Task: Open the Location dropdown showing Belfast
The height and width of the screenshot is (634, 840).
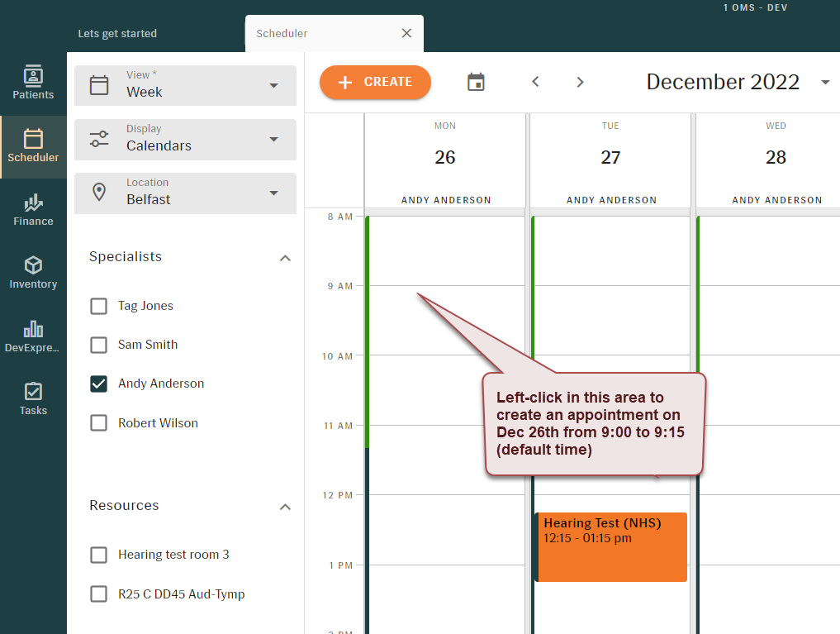Action: 185,193
